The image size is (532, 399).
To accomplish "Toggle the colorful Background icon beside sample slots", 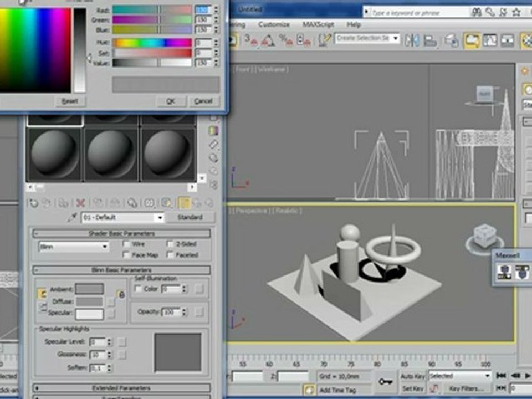I will 213,131.
